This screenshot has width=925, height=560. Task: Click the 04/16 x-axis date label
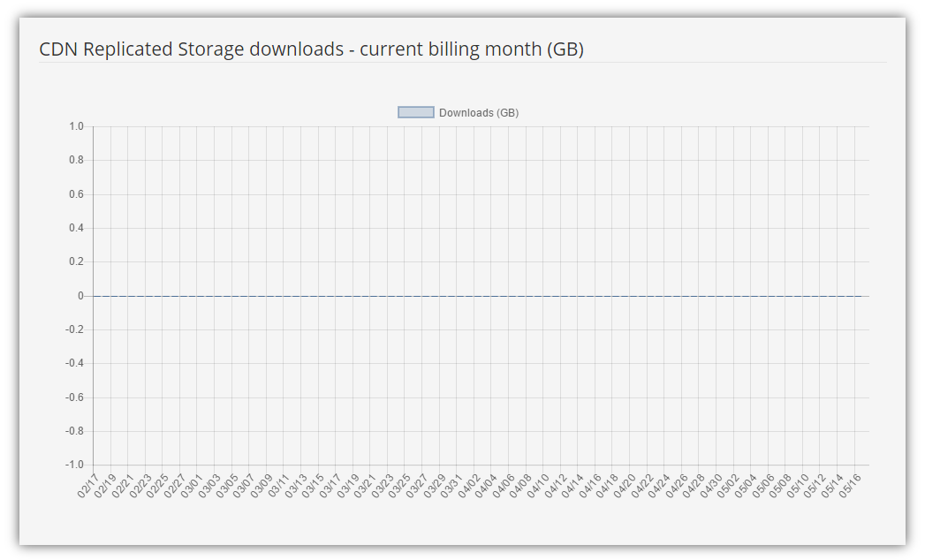pyautogui.click(x=590, y=486)
